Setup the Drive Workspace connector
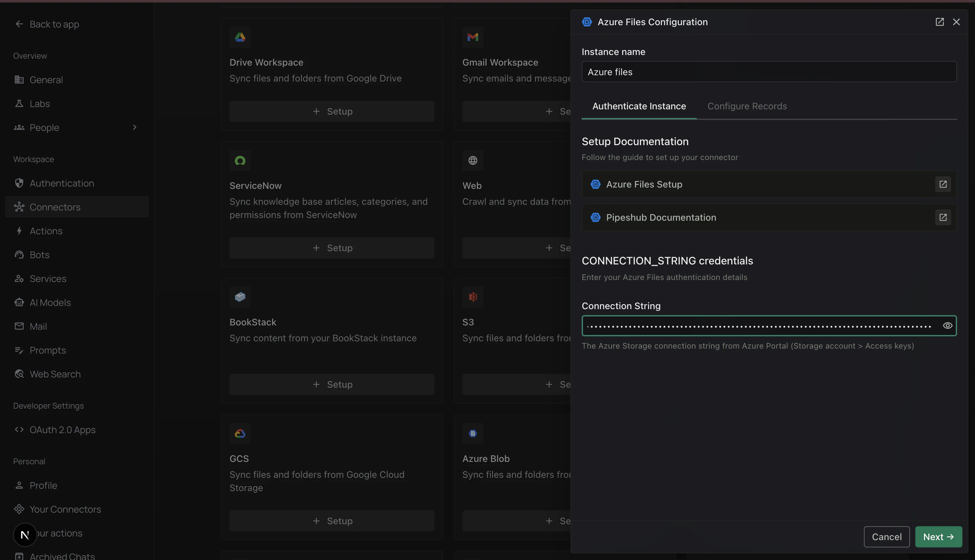This screenshot has width=975, height=560. click(x=332, y=111)
